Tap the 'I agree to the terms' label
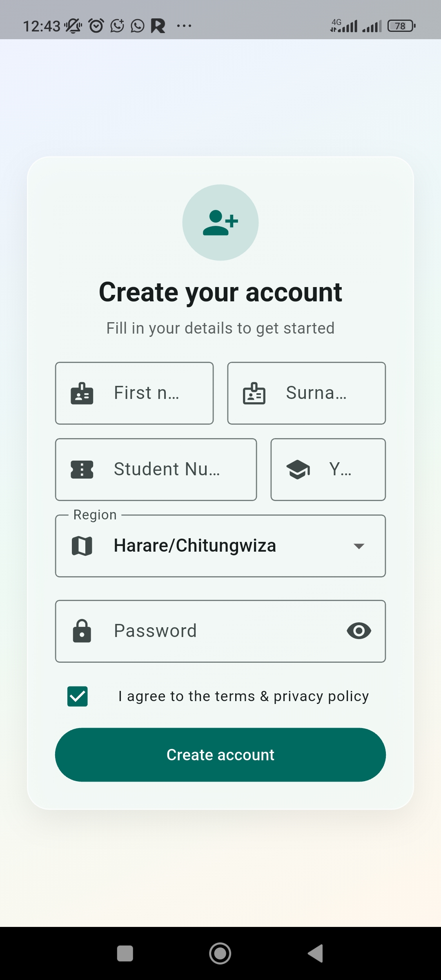 coord(244,696)
